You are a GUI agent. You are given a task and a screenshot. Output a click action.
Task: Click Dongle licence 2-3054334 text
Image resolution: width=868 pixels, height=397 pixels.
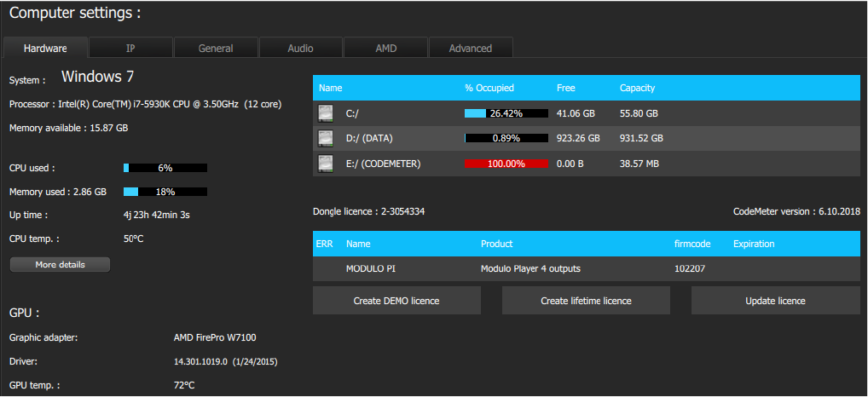(x=368, y=211)
